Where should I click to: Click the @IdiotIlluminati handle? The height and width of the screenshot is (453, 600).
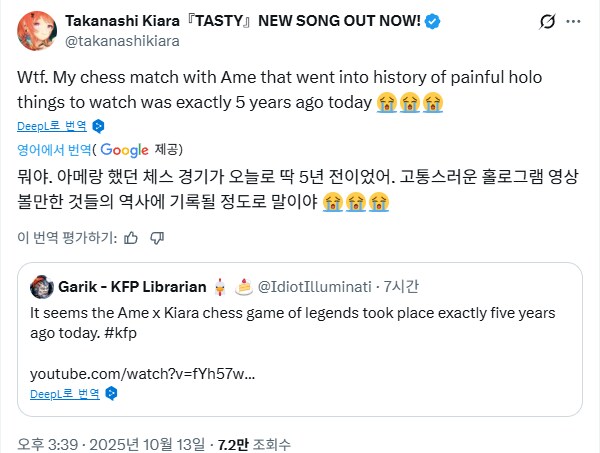click(314, 286)
